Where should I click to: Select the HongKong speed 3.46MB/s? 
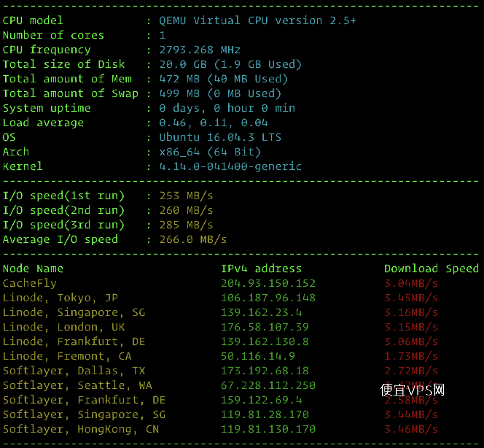(x=411, y=429)
